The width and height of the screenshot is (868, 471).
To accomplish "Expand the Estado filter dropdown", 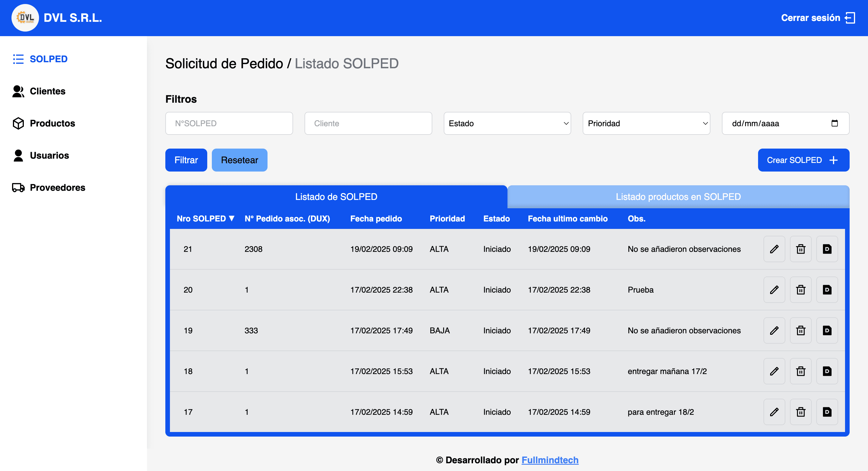I will point(507,124).
